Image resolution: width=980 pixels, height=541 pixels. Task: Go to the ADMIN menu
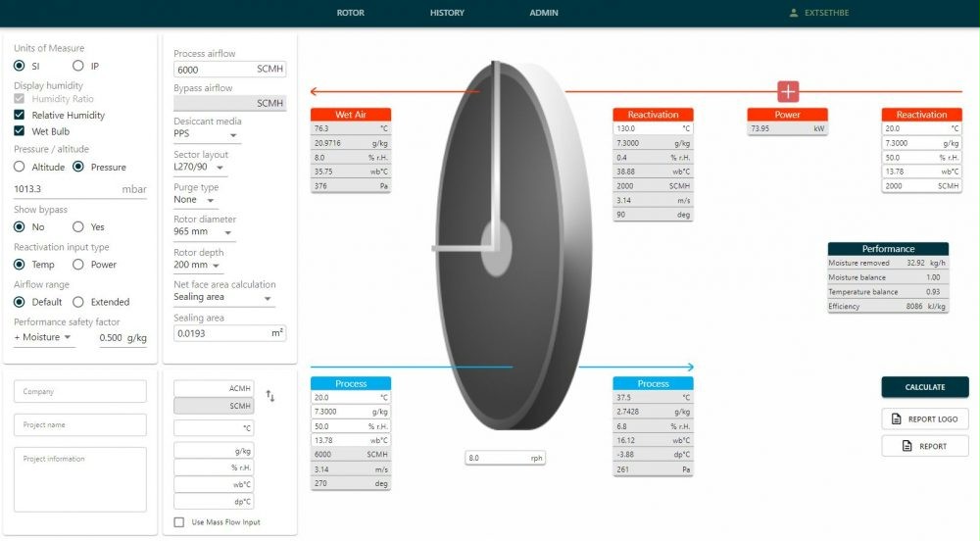click(544, 13)
